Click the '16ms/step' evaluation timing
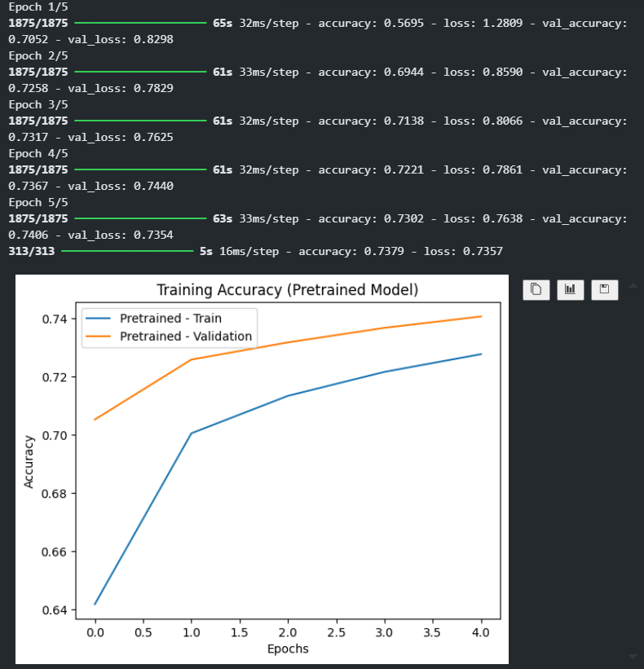Viewport: 644px width, 669px height. click(249, 251)
